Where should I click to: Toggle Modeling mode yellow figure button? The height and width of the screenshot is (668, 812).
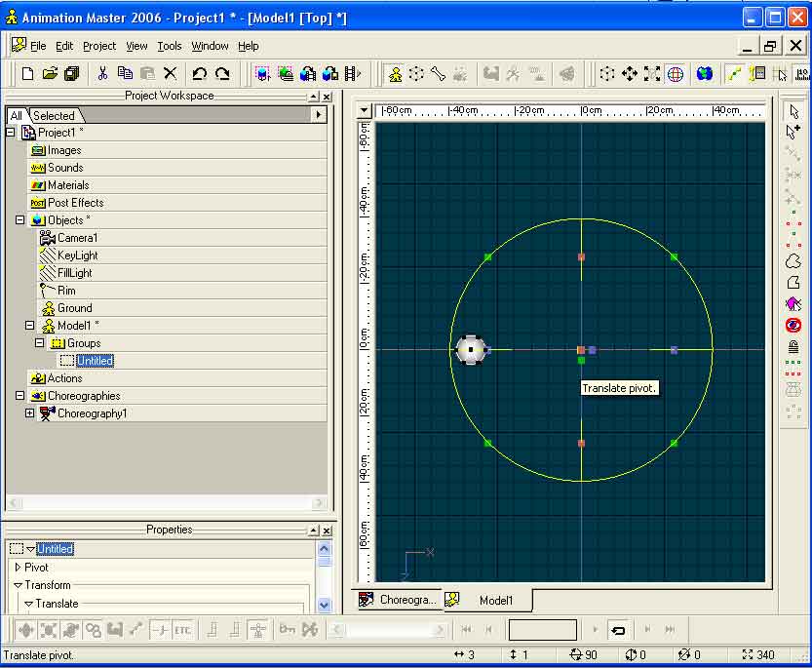pyautogui.click(x=395, y=73)
